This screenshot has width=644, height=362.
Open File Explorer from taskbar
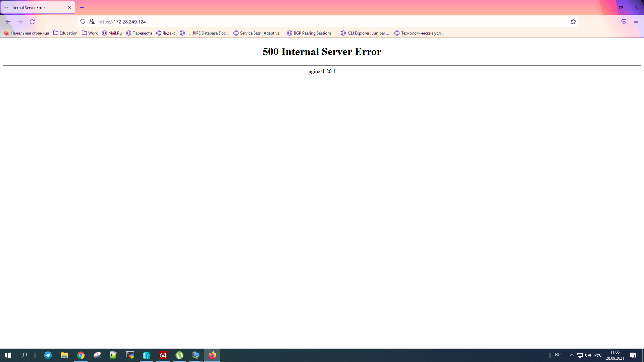pos(64,355)
